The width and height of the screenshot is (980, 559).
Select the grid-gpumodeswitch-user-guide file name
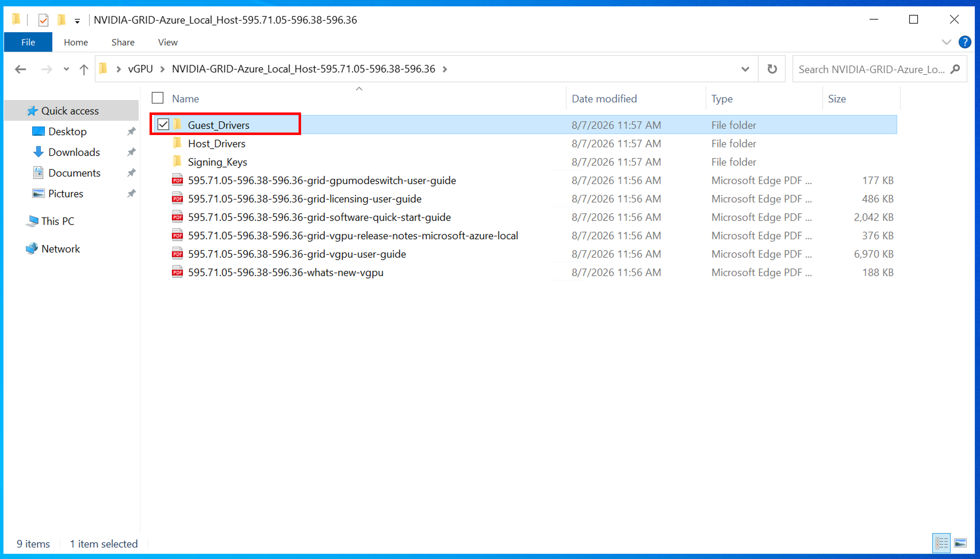322,180
